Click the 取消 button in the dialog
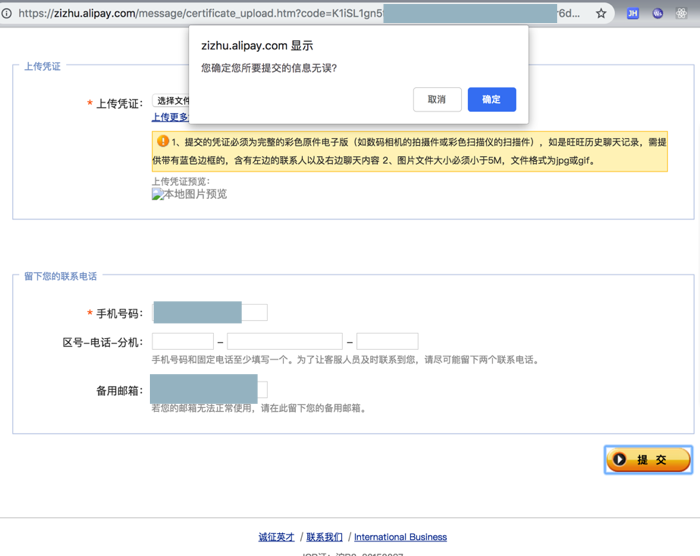 click(x=437, y=99)
